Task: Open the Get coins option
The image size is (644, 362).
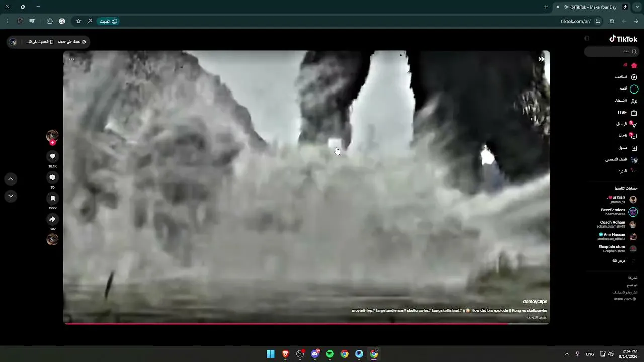Action: click(72, 42)
